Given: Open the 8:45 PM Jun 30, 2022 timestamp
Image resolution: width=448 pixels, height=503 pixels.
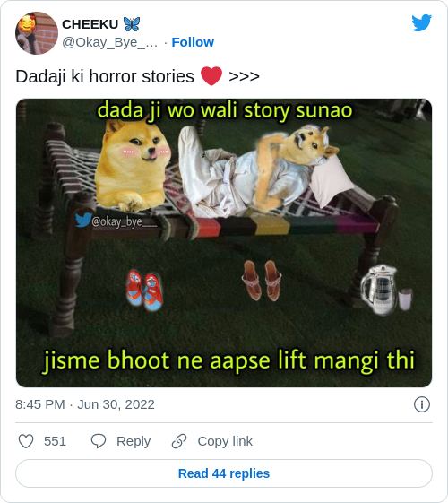Looking at the screenshot, I should click(85, 404).
